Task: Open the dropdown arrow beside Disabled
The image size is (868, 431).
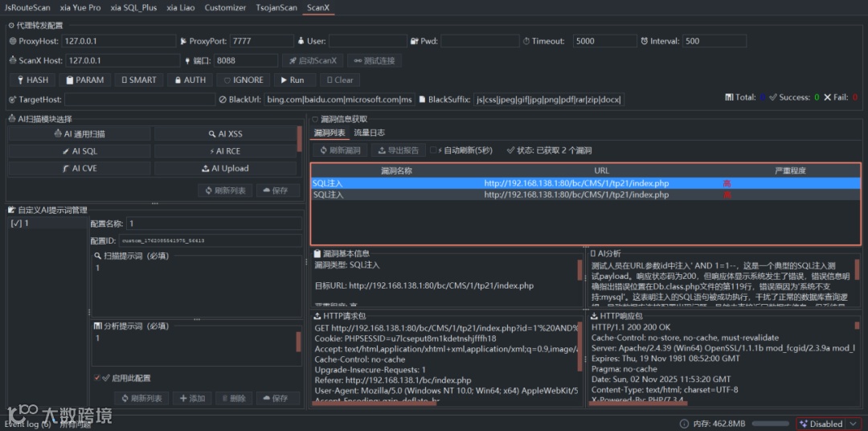Action: 854,424
